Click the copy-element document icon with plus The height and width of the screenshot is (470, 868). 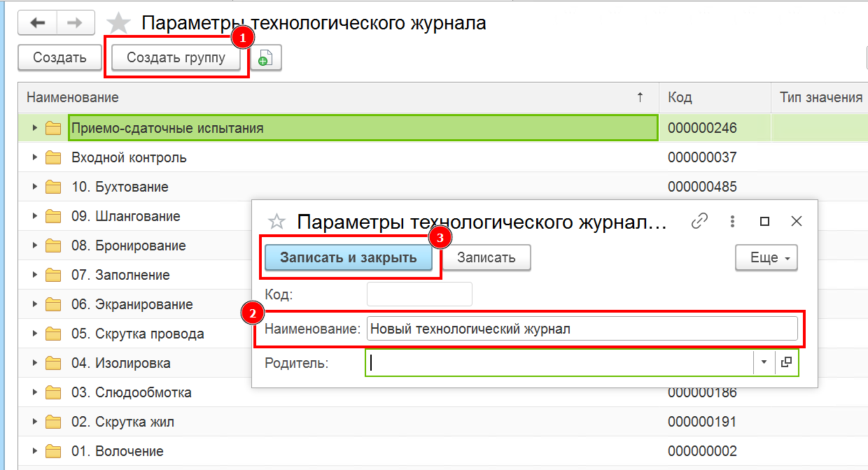pos(266,58)
